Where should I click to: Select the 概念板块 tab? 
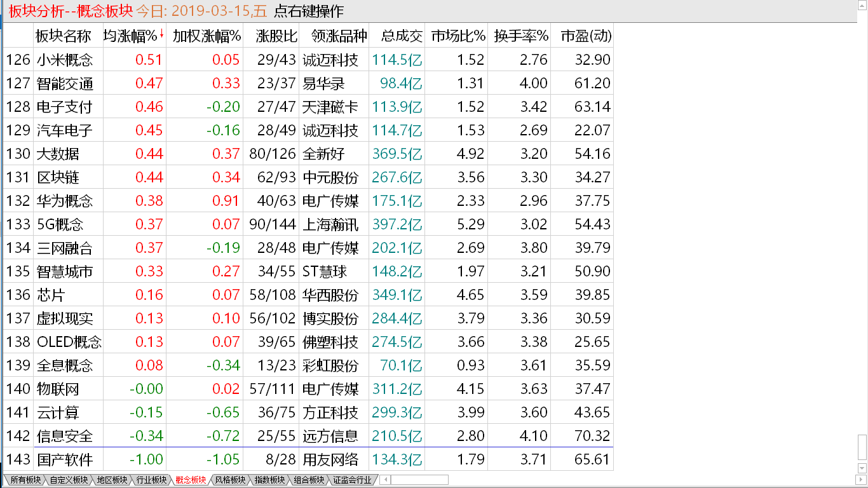191,480
